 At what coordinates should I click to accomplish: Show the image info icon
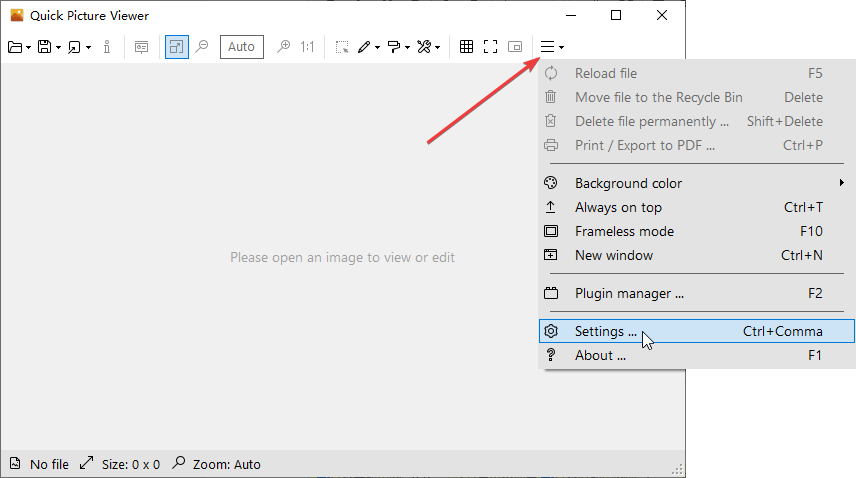tap(107, 47)
